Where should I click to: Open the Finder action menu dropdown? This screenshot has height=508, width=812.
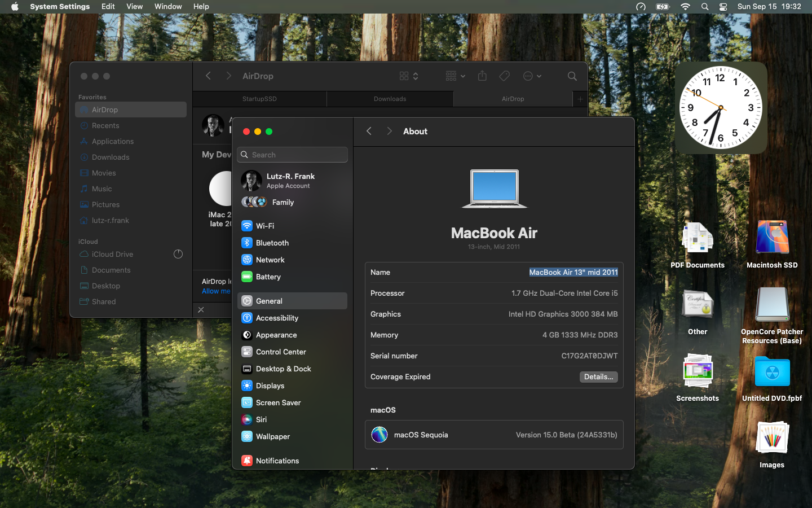[x=532, y=76]
